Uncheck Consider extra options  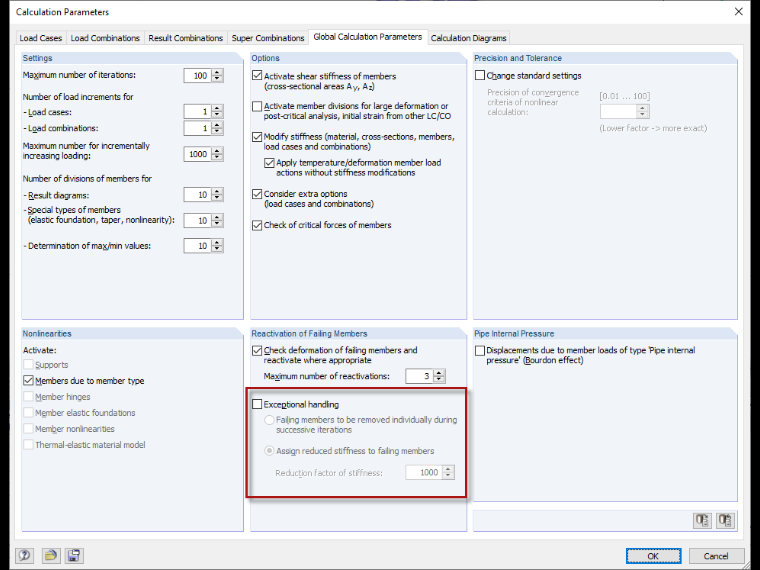click(x=257, y=194)
